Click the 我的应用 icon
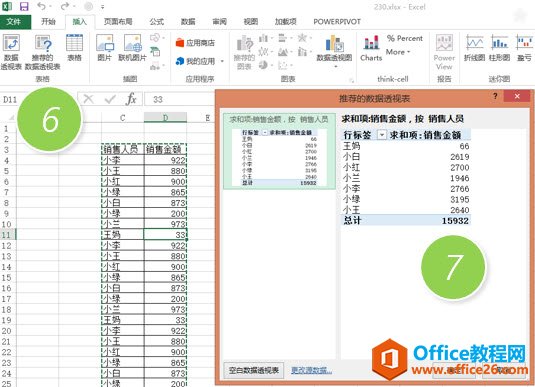 click(x=196, y=61)
